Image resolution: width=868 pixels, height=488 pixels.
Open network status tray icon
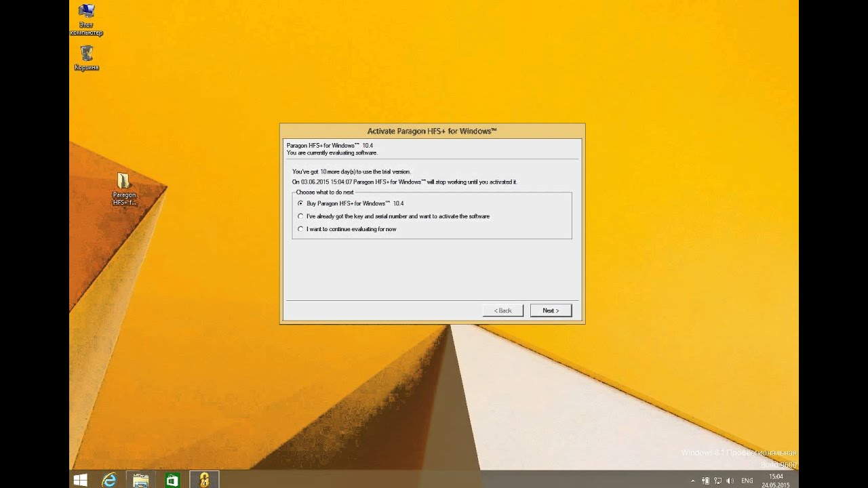(718, 481)
